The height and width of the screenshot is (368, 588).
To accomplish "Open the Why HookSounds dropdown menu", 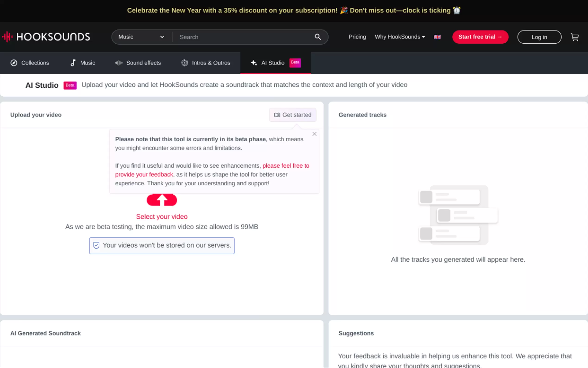I will click(x=400, y=37).
